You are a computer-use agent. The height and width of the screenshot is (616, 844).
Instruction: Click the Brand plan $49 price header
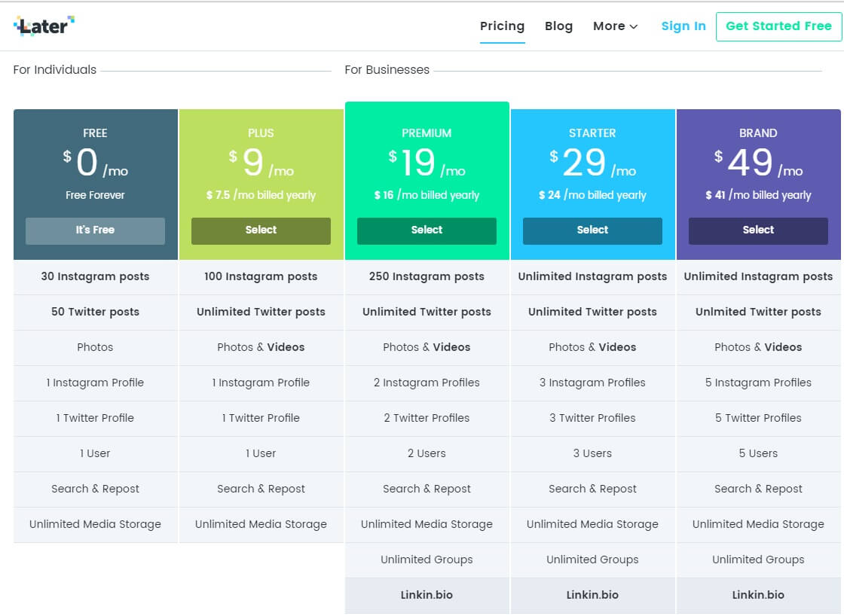coord(758,162)
